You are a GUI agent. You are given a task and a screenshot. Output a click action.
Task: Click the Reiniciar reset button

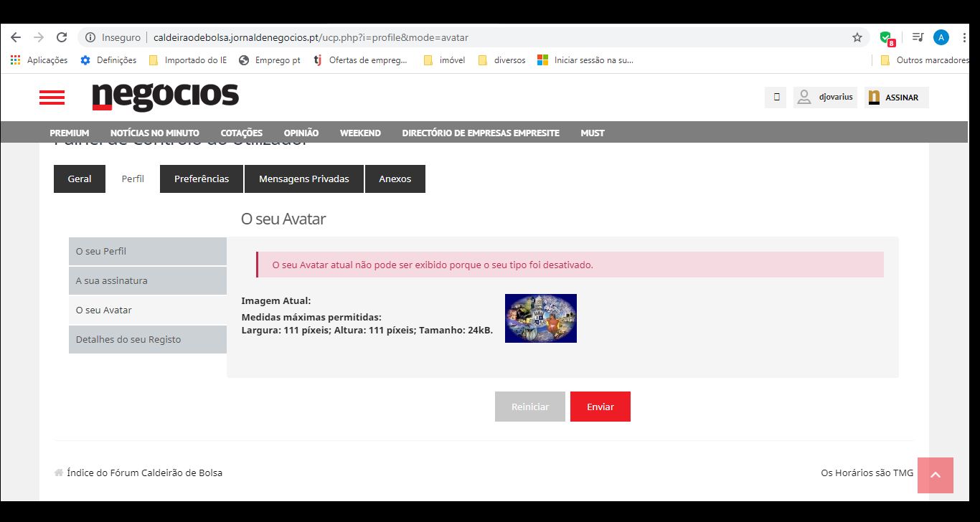click(530, 407)
